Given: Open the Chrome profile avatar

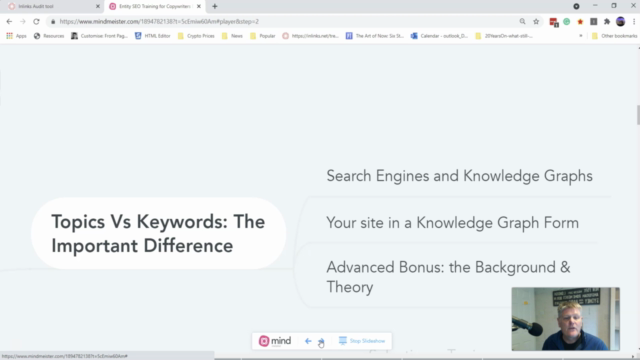Looking at the screenshot, I should tap(620, 22).
